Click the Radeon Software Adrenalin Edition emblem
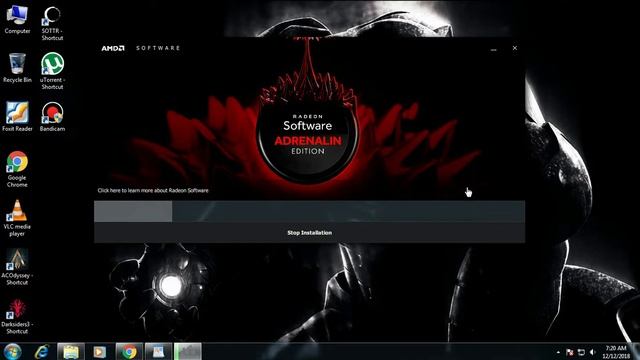This screenshot has height=360, width=640. 308,137
